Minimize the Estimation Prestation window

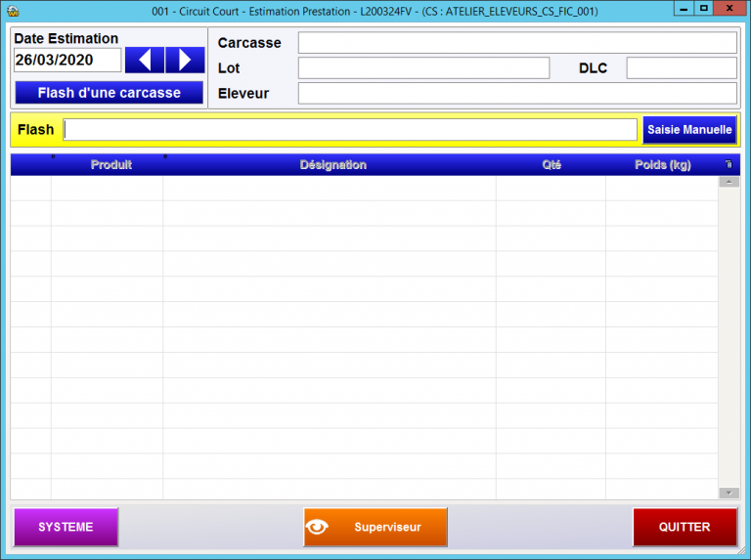pos(682,10)
